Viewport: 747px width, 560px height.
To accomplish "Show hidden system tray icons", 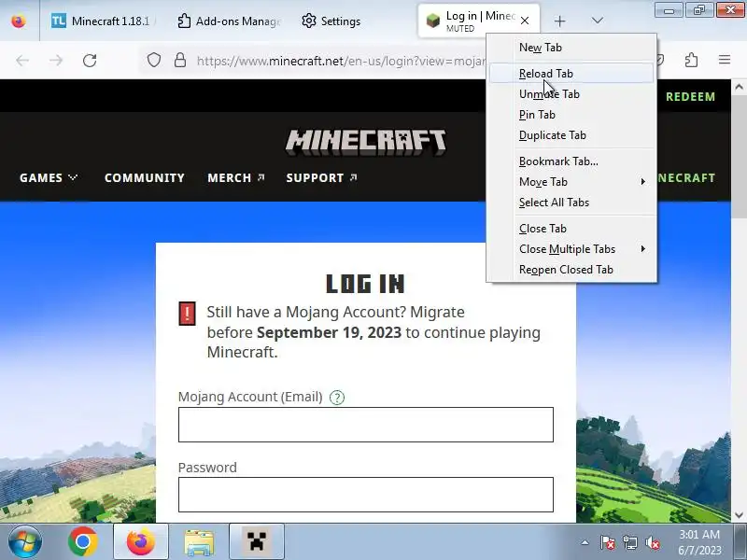I will [x=585, y=542].
